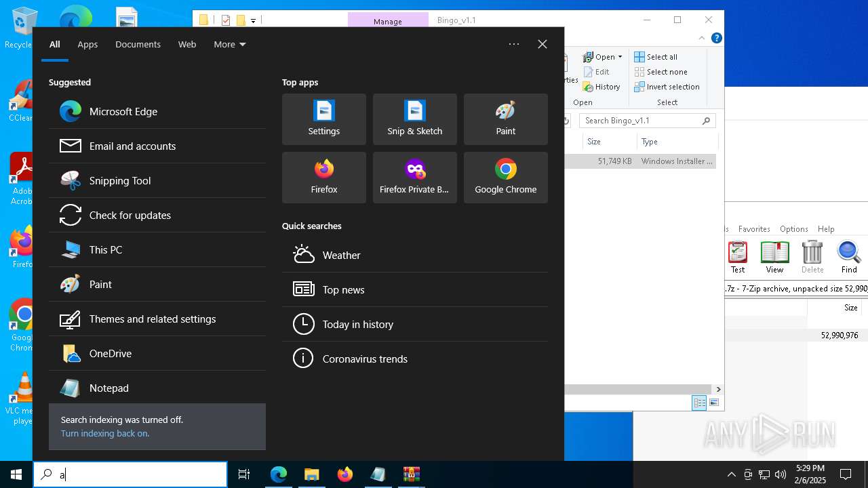Open Edge from the taskbar

279,474
